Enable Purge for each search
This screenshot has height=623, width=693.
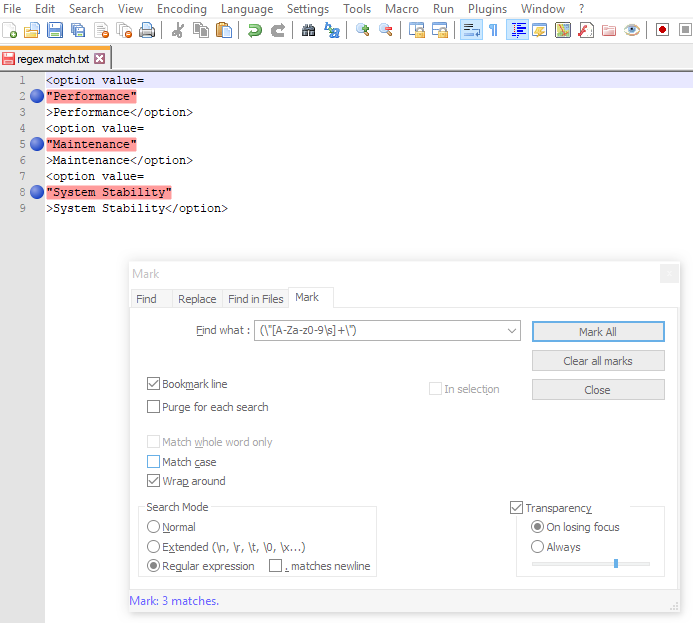[154, 407]
